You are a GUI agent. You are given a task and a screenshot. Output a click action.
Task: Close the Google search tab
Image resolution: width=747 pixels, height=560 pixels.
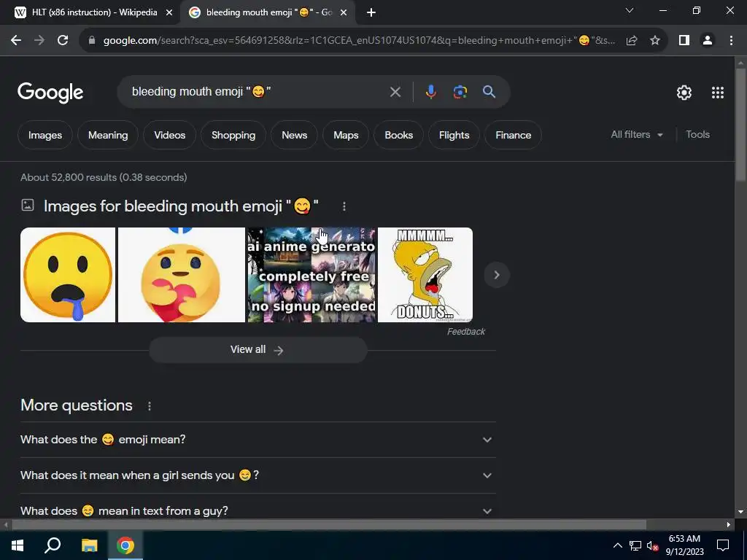344,13
